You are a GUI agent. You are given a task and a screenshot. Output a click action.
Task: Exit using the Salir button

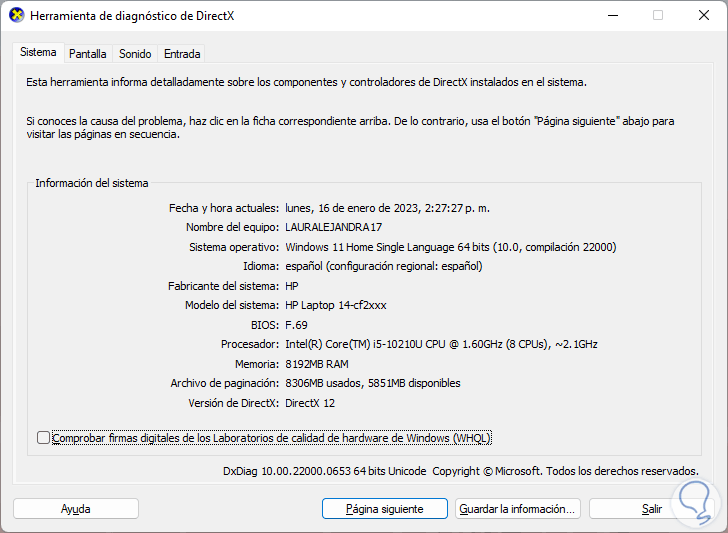click(652, 509)
